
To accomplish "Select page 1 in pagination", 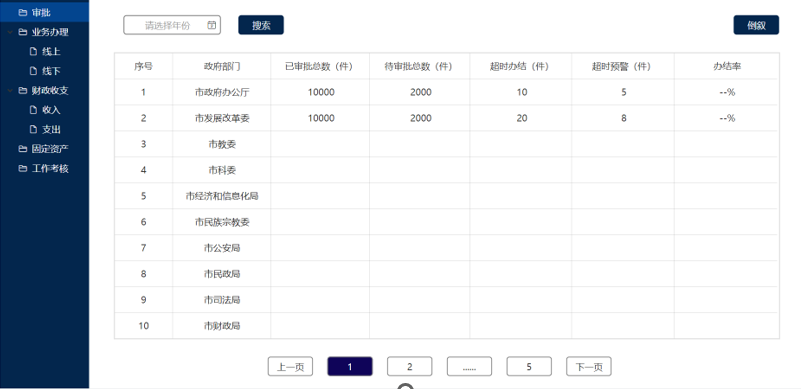I will (x=350, y=367).
